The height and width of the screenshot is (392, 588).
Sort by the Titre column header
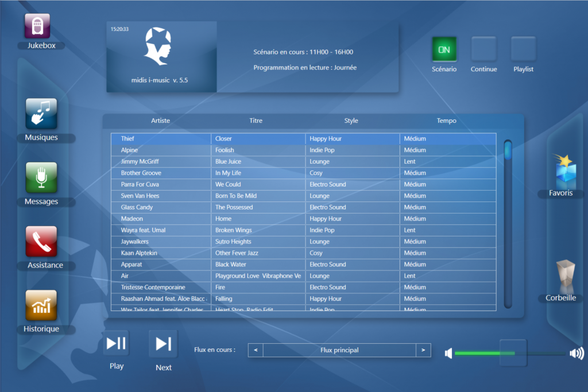click(256, 121)
